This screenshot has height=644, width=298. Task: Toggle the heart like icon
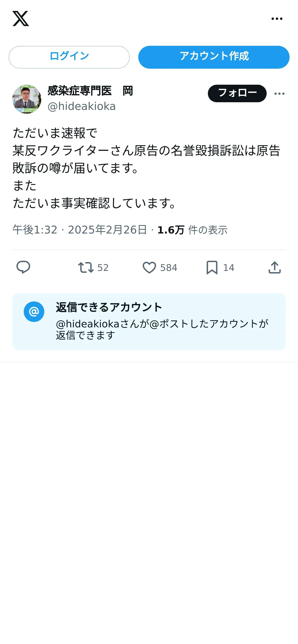pos(149,268)
